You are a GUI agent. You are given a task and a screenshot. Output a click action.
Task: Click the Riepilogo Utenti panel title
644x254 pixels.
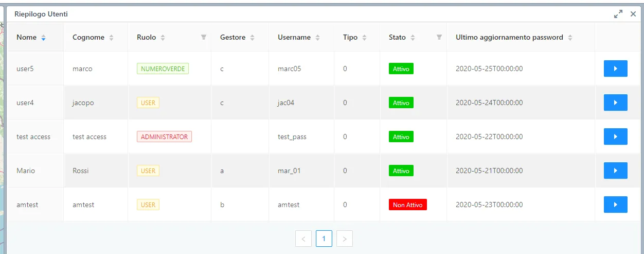point(41,14)
